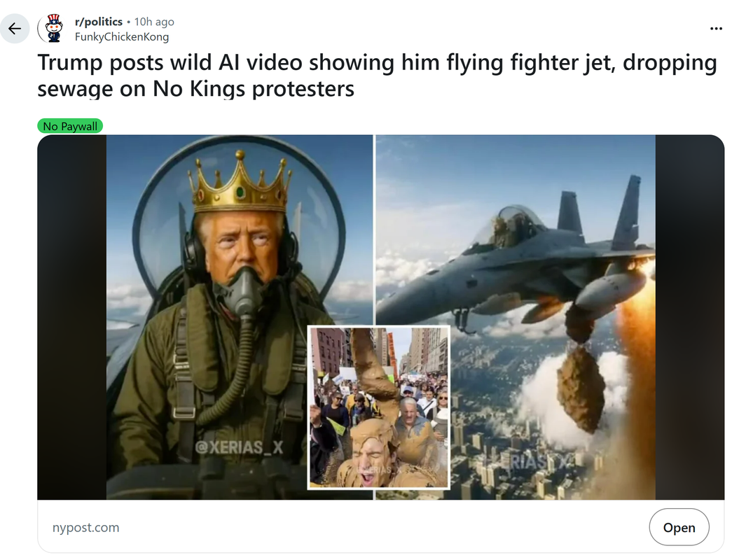Visit the r/politics subreddit link
The height and width of the screenshot is (560, 739).
99,22
